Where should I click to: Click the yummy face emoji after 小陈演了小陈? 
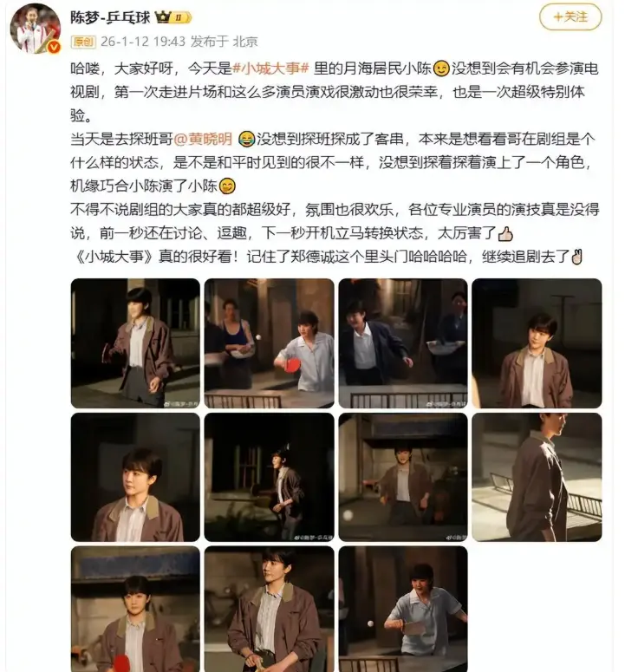pos(227,186)
